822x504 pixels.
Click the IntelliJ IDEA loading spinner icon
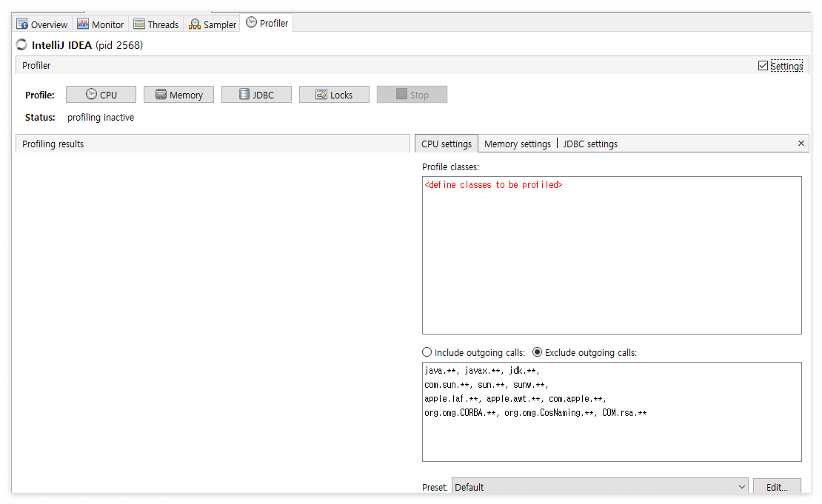21,45
